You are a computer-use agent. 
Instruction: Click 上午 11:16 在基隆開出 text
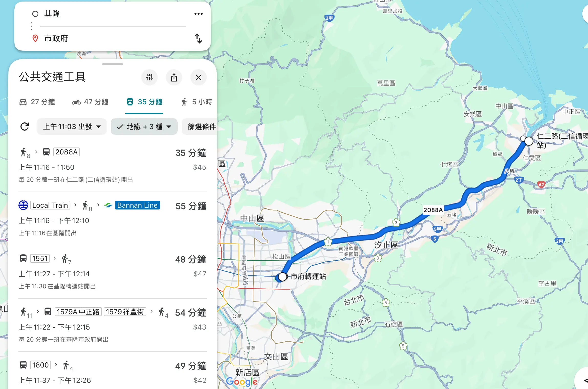pyautogui.click(x=48, y=233)
